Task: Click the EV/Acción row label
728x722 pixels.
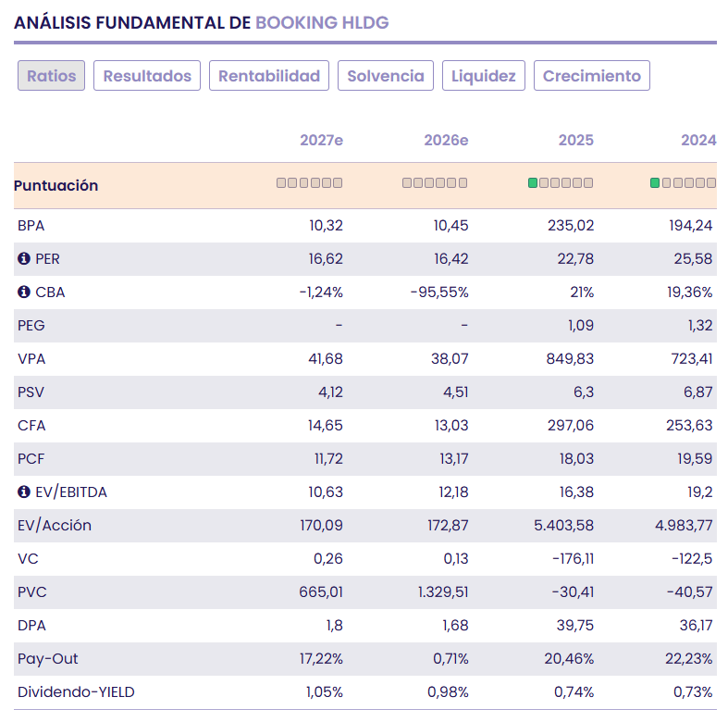Action: pyautogui.click(x=55, y=525)
